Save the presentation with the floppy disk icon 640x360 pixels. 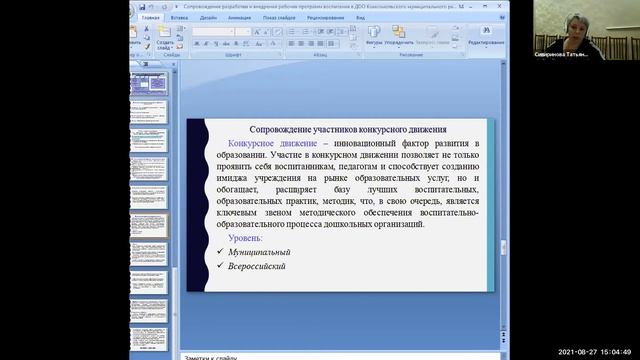click(x=142, y=7)
